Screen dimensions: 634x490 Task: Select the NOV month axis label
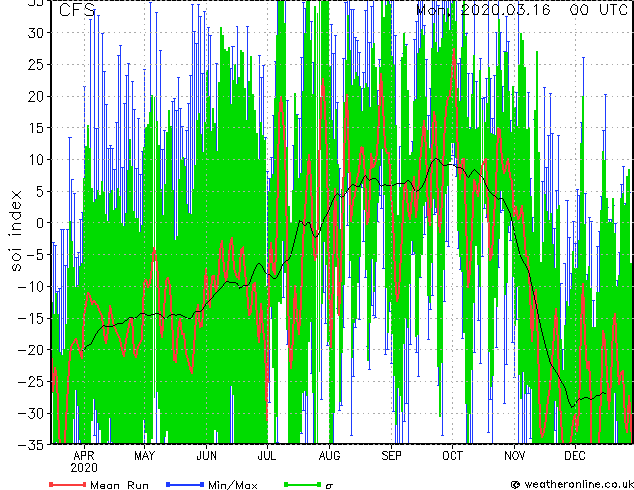(514, 456)
